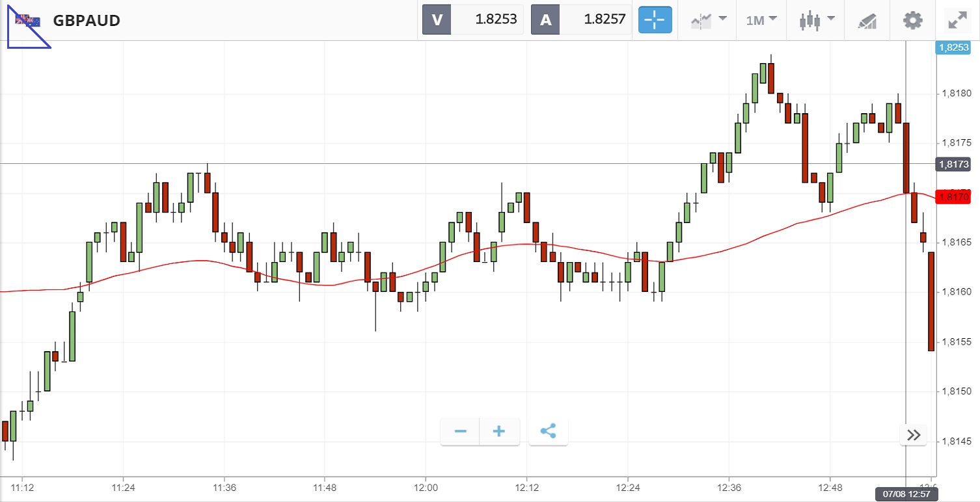Click the GBPAUD instrument name

click(87, 21)
